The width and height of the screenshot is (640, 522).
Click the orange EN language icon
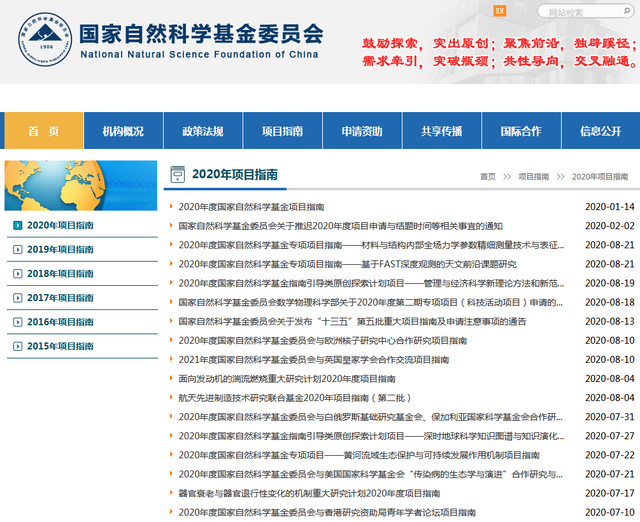(500, 11)
